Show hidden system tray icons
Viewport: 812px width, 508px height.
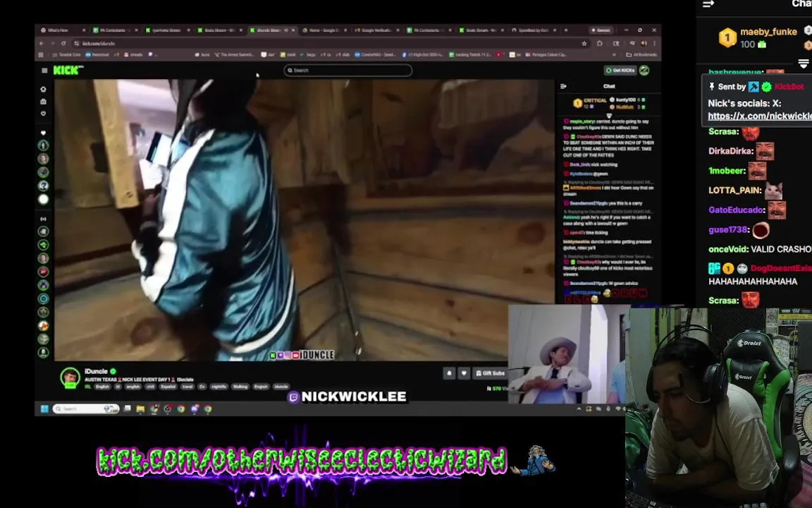(579, 409)
